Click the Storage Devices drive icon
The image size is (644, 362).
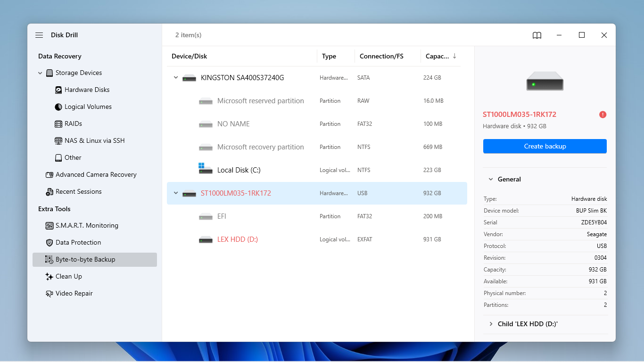(50, 73)
